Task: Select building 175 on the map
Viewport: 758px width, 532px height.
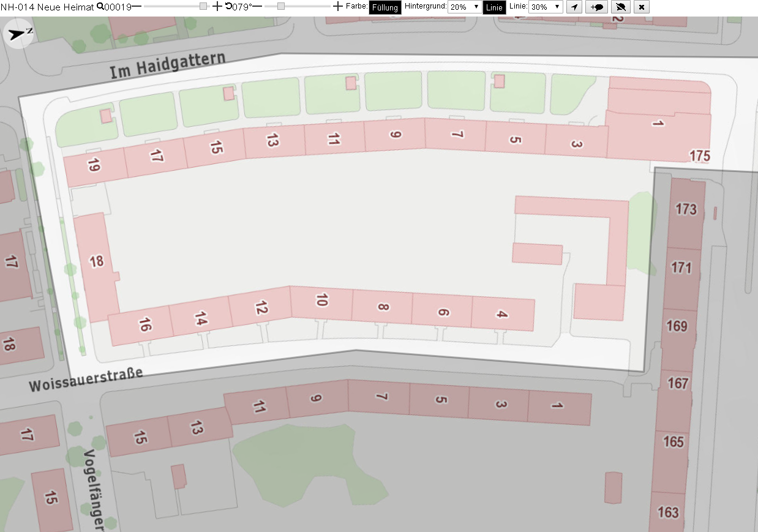Action: coord(699,155)
